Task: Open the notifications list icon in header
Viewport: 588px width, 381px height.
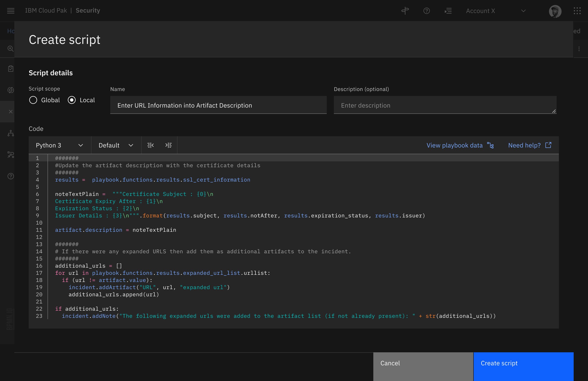Action: [448, 11]
